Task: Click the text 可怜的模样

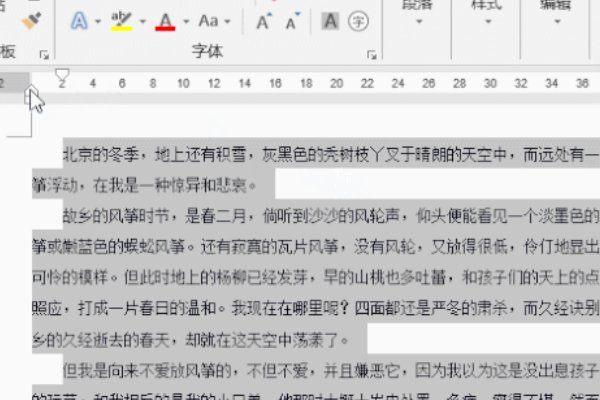Action: click(x=70, y=278)
